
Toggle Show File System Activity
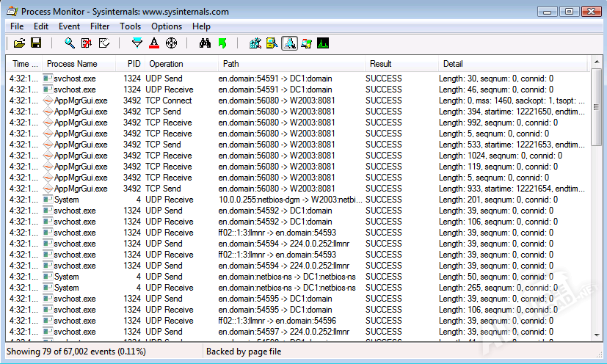[x=272, y=43]
